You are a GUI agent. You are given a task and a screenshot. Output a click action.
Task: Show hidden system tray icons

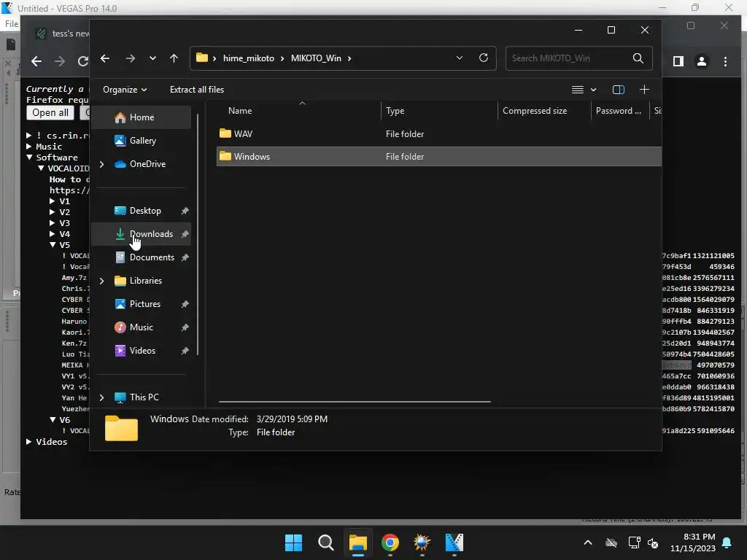[588, 542]
